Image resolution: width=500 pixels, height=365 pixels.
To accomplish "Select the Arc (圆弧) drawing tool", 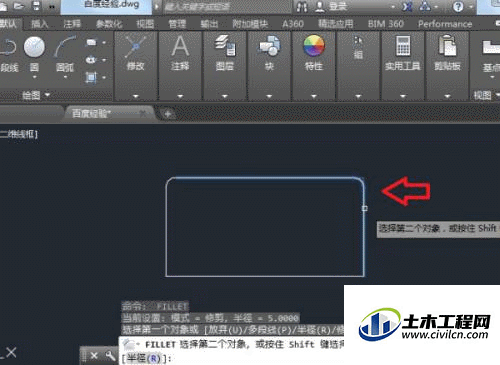I will click(x=65, y=47).
